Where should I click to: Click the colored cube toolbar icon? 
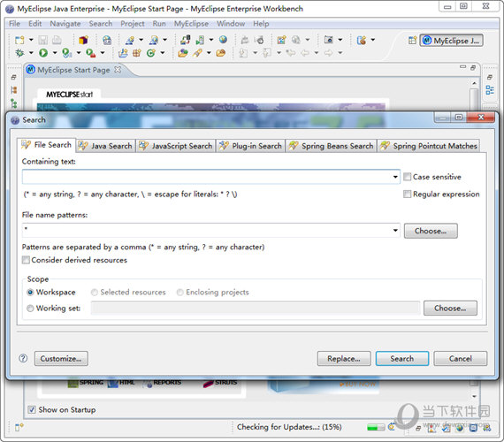[83, 40]
